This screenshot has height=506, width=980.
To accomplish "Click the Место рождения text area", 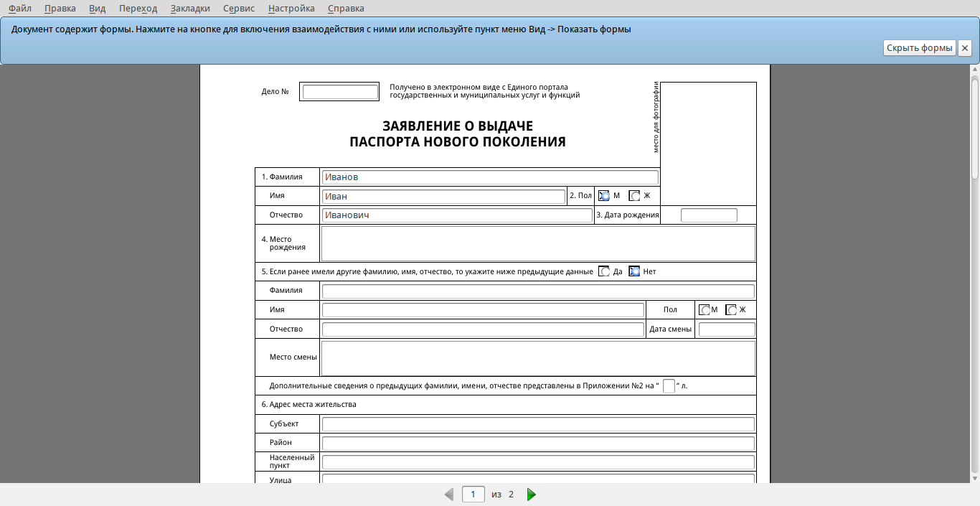I will tap(538, 244).
